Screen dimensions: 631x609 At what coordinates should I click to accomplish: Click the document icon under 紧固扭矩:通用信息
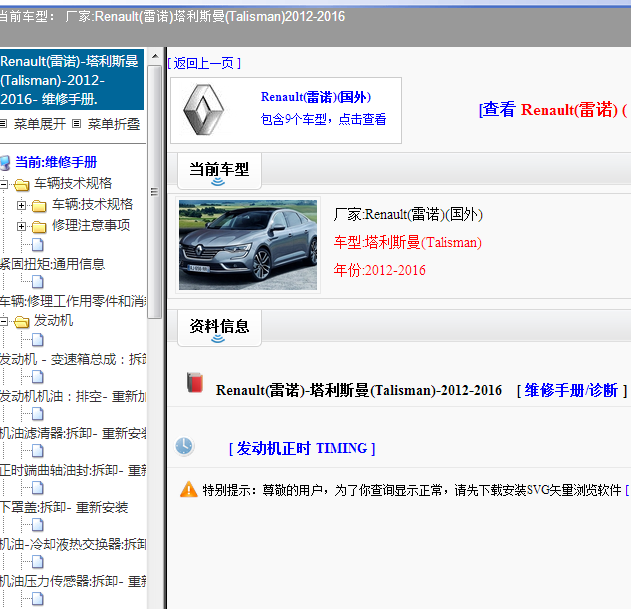coord(38,283)
